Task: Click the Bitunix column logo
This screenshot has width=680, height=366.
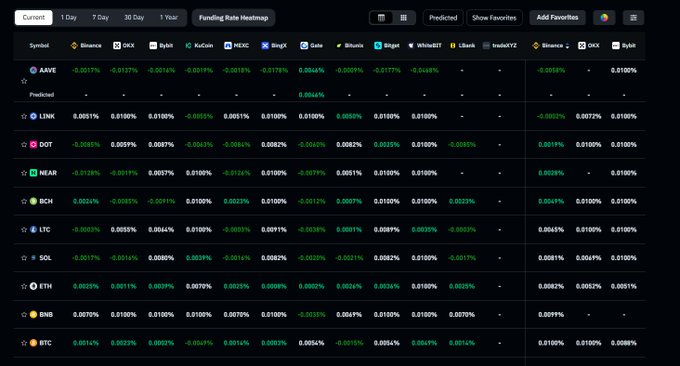Action: coord(339,46)
